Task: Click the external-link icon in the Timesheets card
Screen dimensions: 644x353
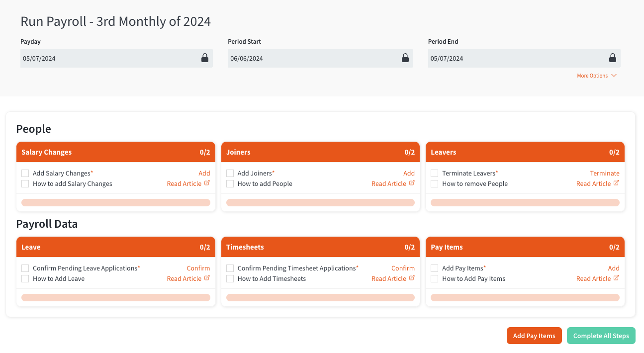Action: tap(411, 278)
